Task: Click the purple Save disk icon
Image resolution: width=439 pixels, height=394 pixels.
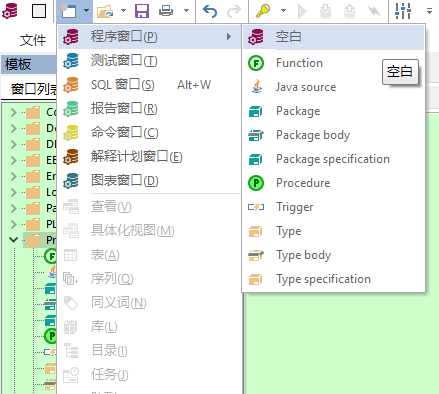Action: click(142, 11)
